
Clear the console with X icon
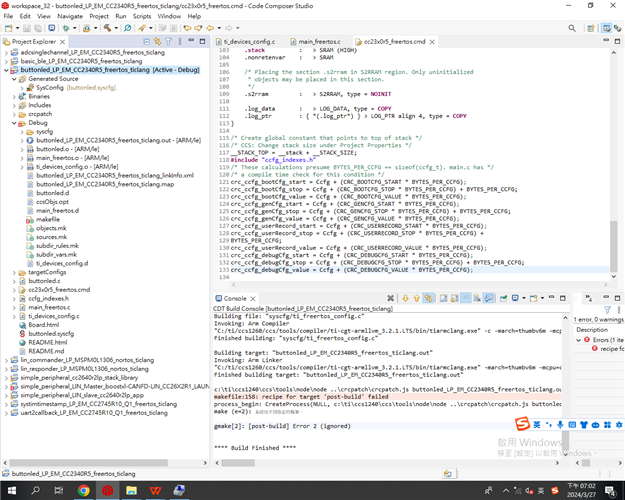point(391,298)
